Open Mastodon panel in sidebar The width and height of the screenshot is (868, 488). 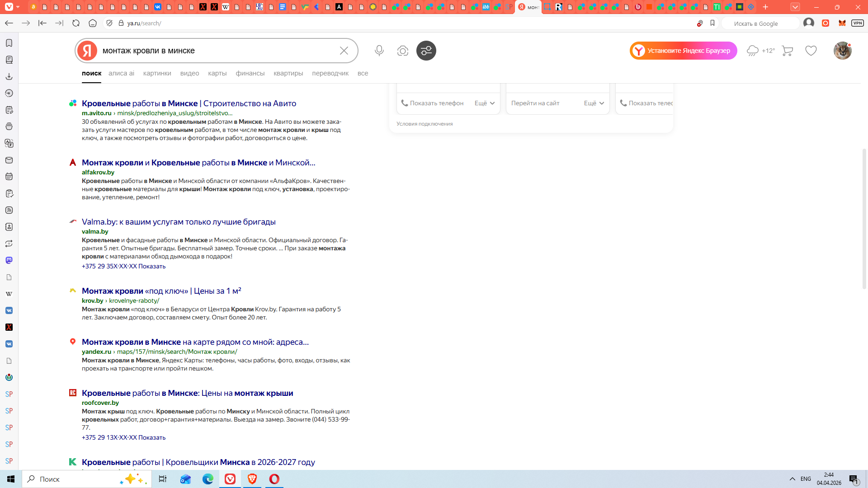click(9, 260)
